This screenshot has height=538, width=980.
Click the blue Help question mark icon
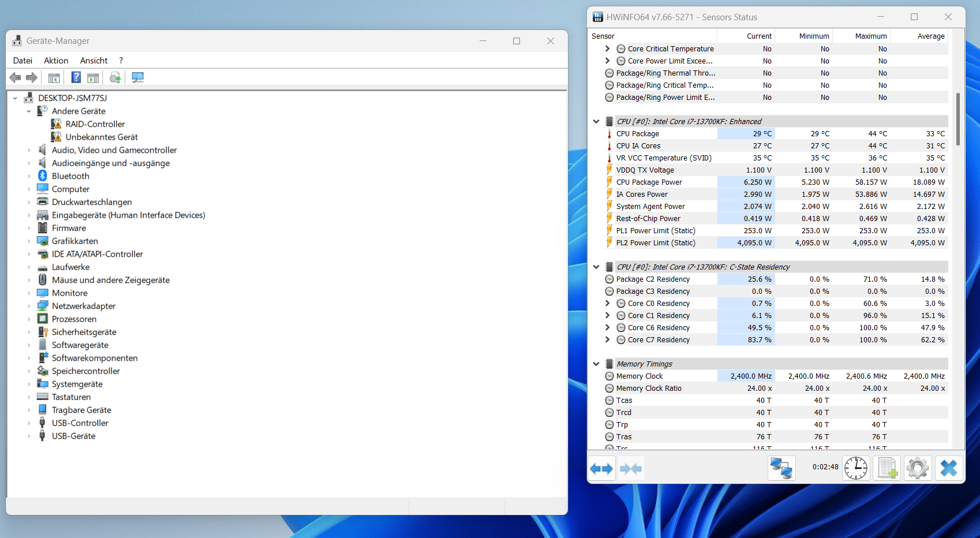click(x=76, y=77)
